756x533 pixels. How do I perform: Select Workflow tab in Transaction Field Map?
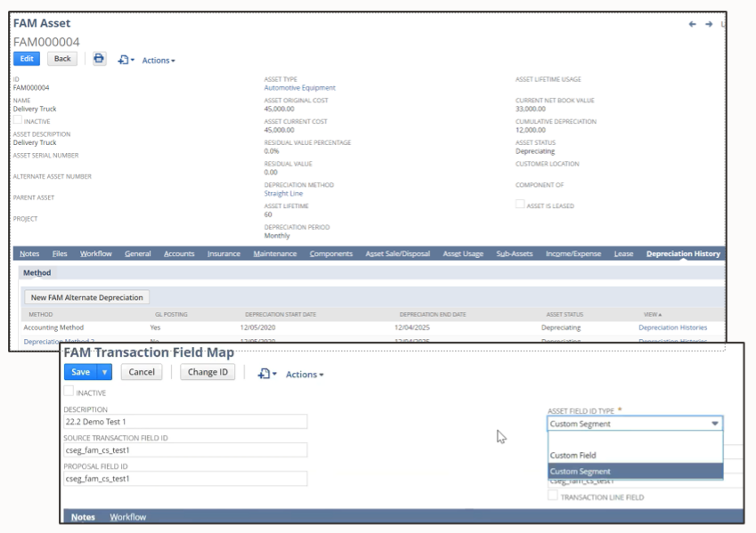click(130, 516)
